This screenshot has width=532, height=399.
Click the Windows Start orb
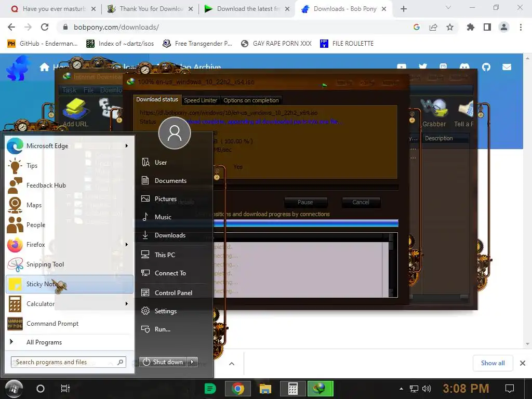(14, 389)
